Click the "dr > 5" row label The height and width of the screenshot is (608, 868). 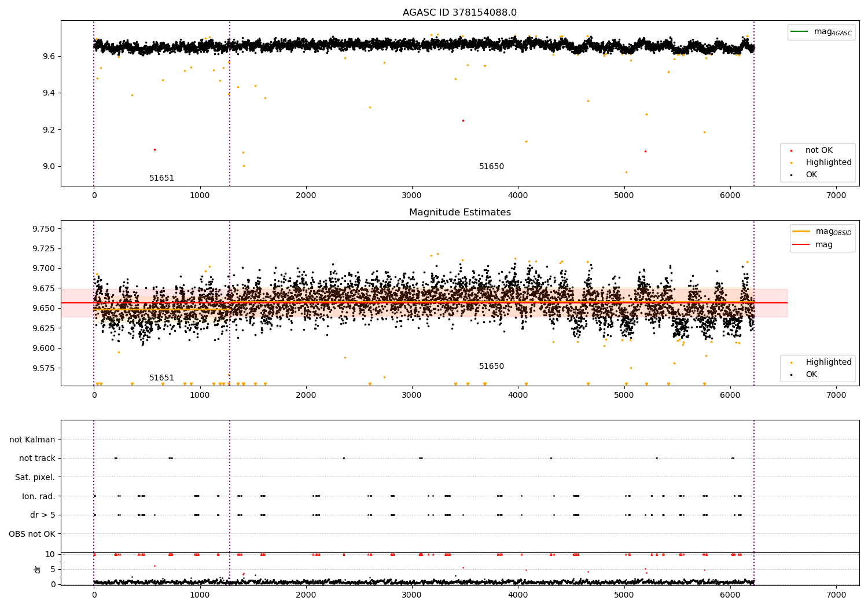pyautogui.click(x=43, y=515)
